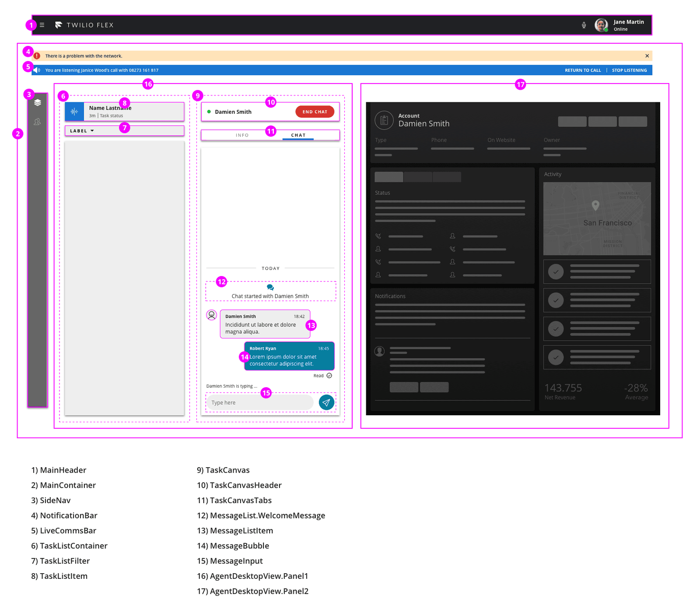700x613 pixels.
Task: Click the waveform icon on the Name Lastname task
Action: pyautogui.click(x=74, y=112)
